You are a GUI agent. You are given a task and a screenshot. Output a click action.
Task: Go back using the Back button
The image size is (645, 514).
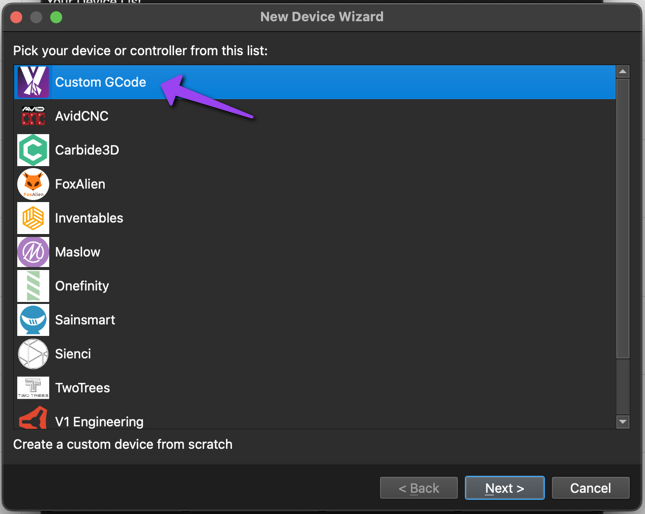tap(419, 488)
